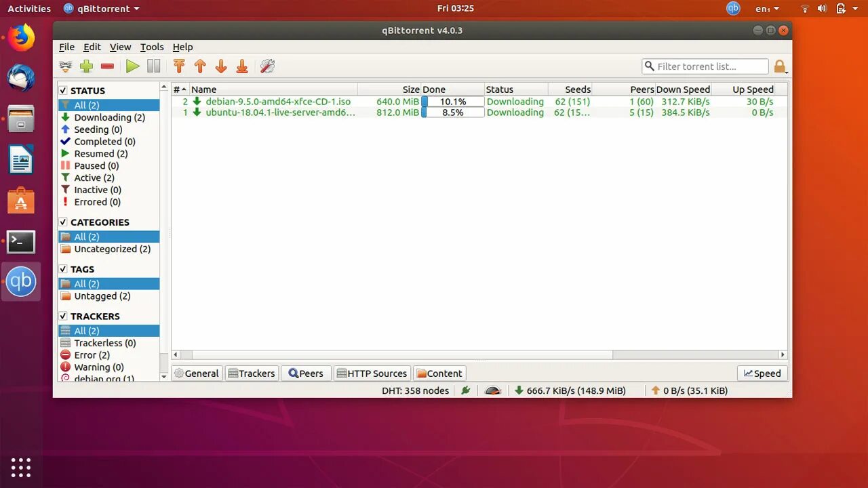
Task: Open the Terminal from the dock
Action: point(21,241)
